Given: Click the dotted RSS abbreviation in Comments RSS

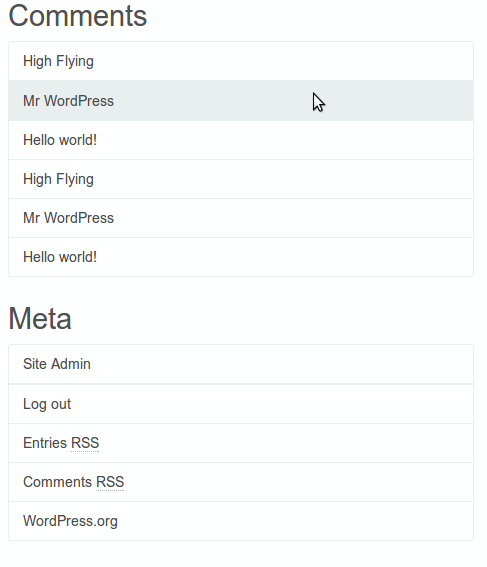Looking at the screenshot, I should 110,482.
